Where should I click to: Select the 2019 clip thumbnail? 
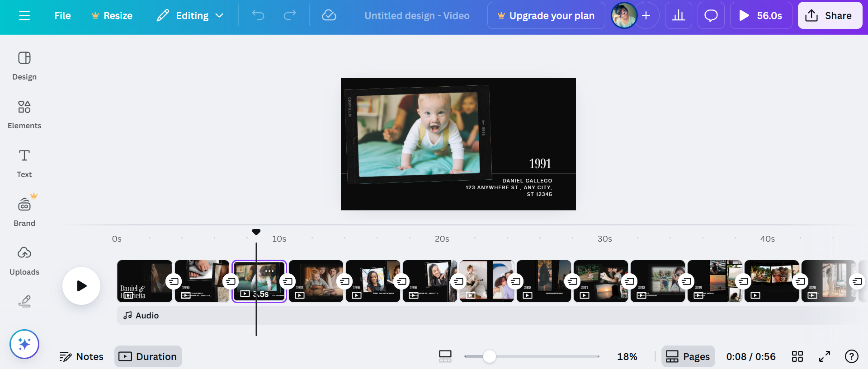coord(714,281)
